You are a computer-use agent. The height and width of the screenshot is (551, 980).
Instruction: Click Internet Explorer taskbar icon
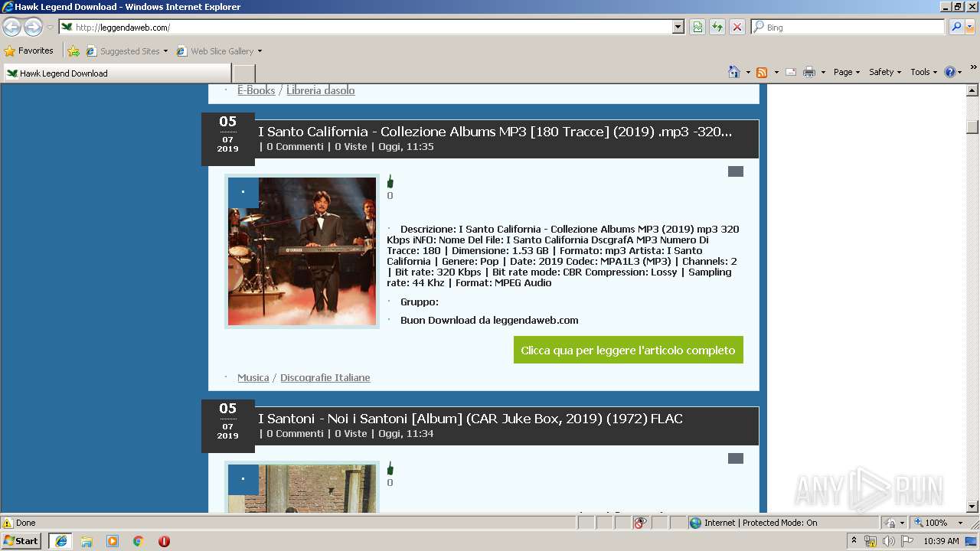[x=60, y=541]
